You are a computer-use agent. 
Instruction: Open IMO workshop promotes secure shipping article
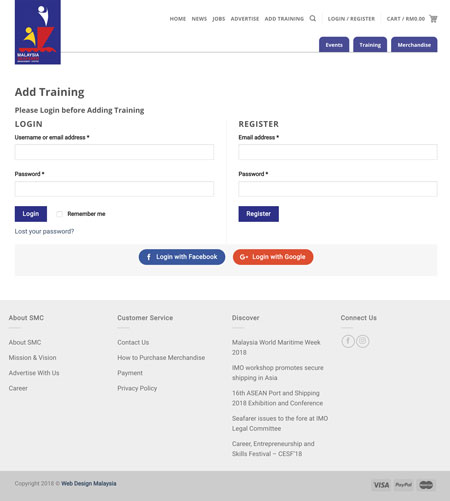click(x=278, y=373)
